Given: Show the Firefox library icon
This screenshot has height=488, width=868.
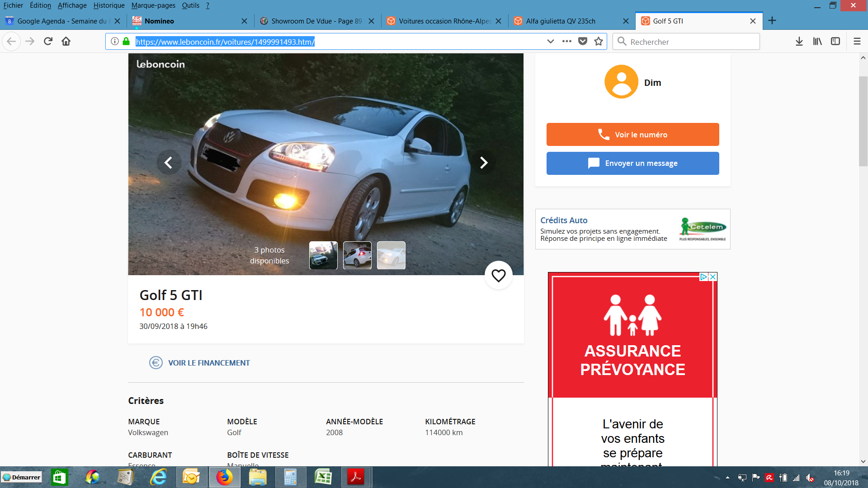Looking at the screenshot, I should click(817, 41).
